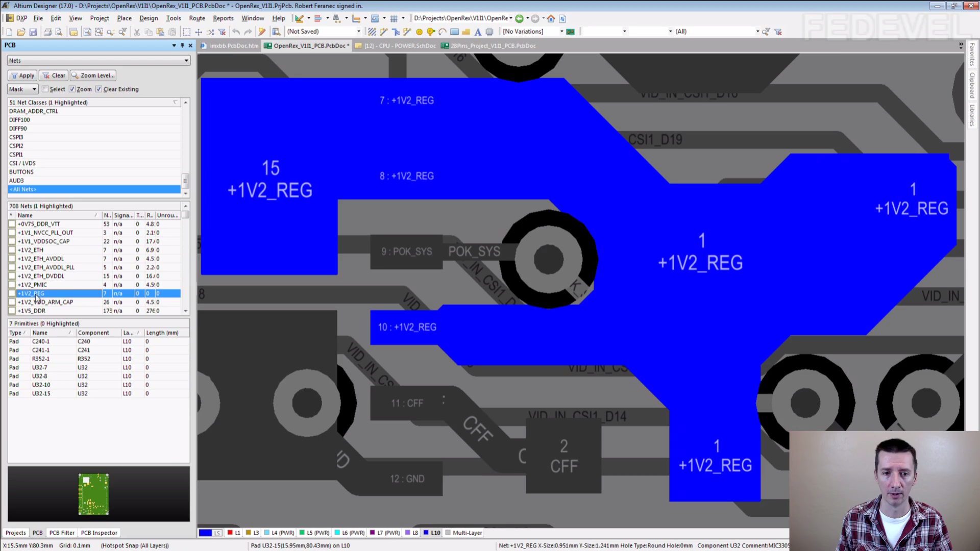Click the Apply button
This screenshot has height=551, width=980.
22,76
